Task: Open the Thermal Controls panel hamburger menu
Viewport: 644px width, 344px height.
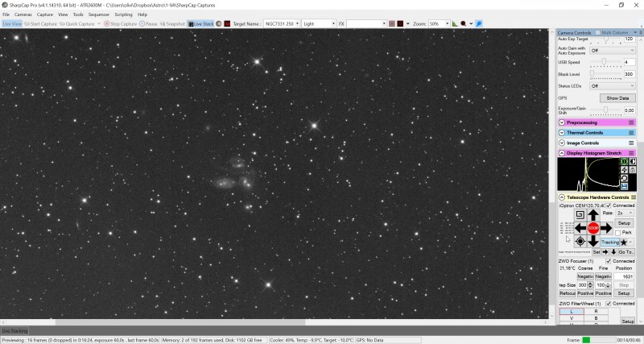Action: (631, 133)
